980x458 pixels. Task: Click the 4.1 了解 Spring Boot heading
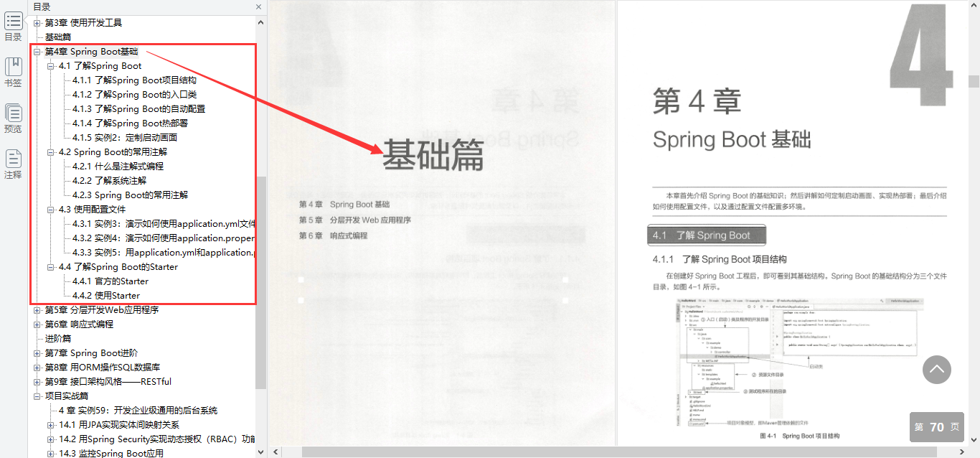pyautogui.click(x=707, y=235)
